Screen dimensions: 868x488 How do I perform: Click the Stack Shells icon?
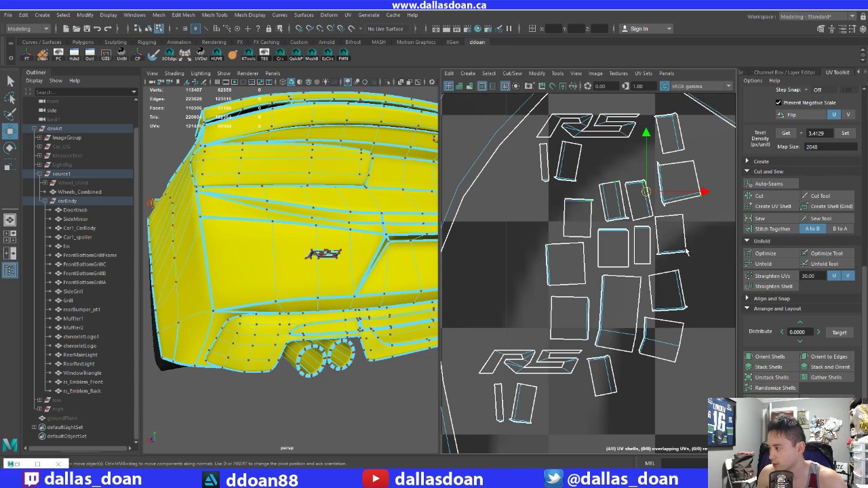pos(749,367)
